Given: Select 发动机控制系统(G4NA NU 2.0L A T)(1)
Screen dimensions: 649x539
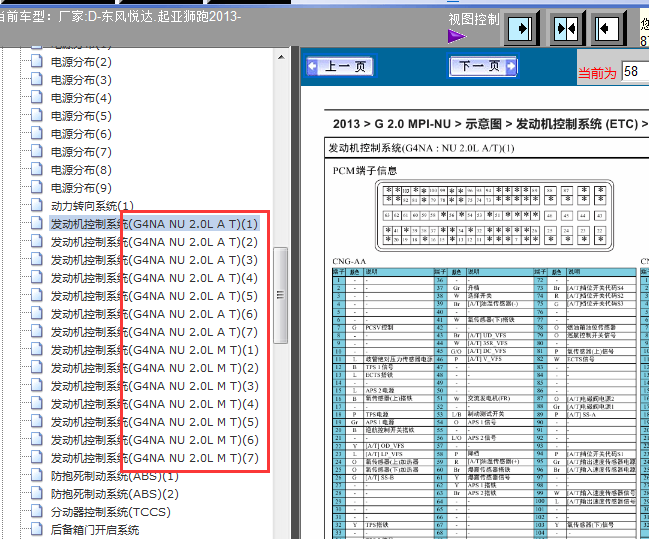Looking at the screenshot, I should click(x=154, y=224).
